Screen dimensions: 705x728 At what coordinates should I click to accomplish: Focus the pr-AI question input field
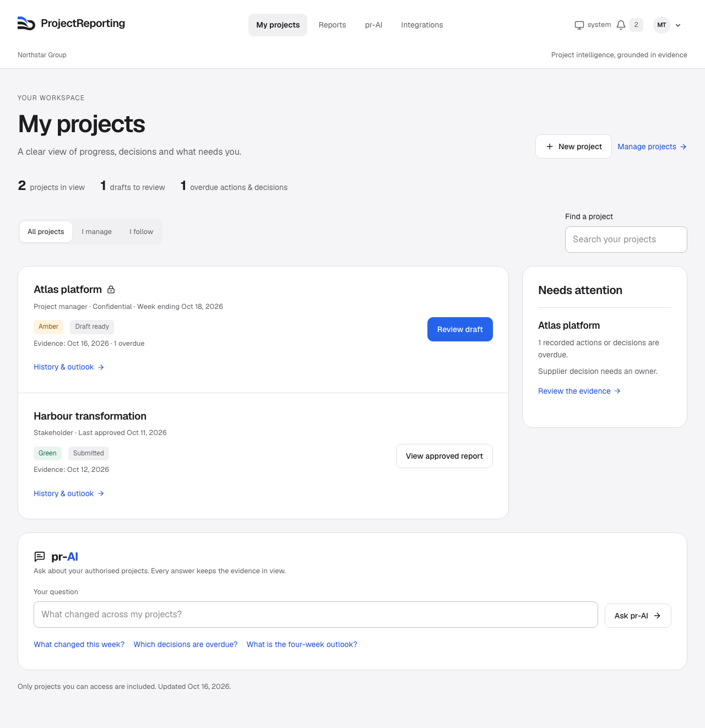click(x=316, y=615)
